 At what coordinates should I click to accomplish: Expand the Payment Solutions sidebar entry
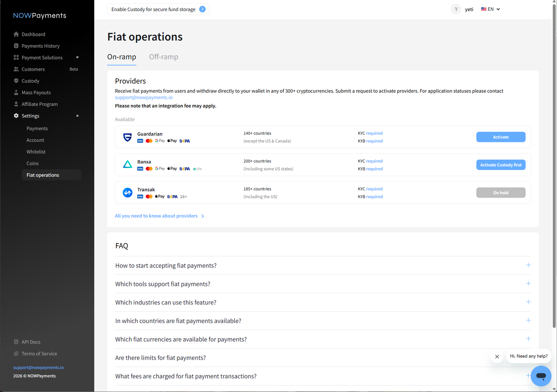(77, 57)
